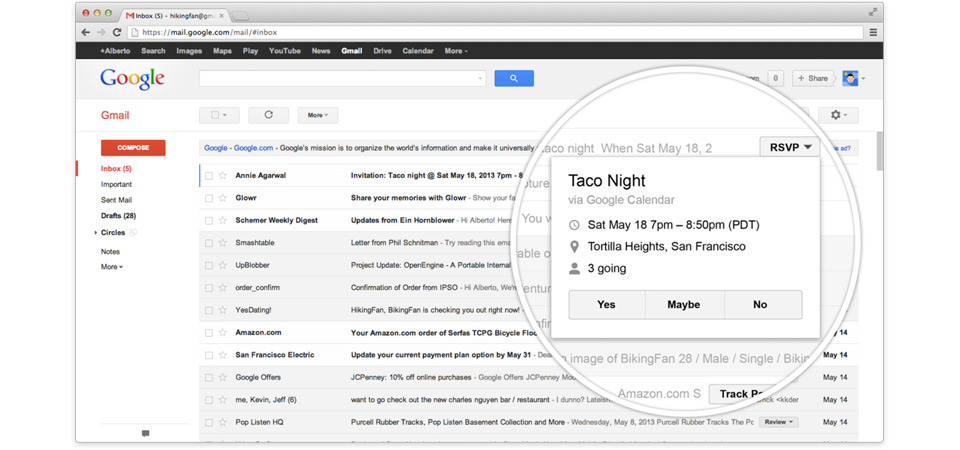Tick checkbox for me, Kevin, Jeff email
Viewport: 960px width, 450px height.
[209, 400]
